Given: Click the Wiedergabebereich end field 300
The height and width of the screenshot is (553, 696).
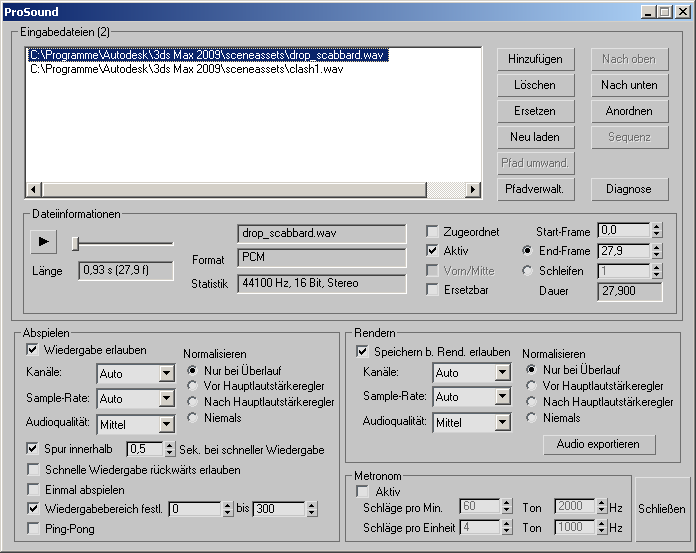Looking at the screenshot, I should (279, 509).
